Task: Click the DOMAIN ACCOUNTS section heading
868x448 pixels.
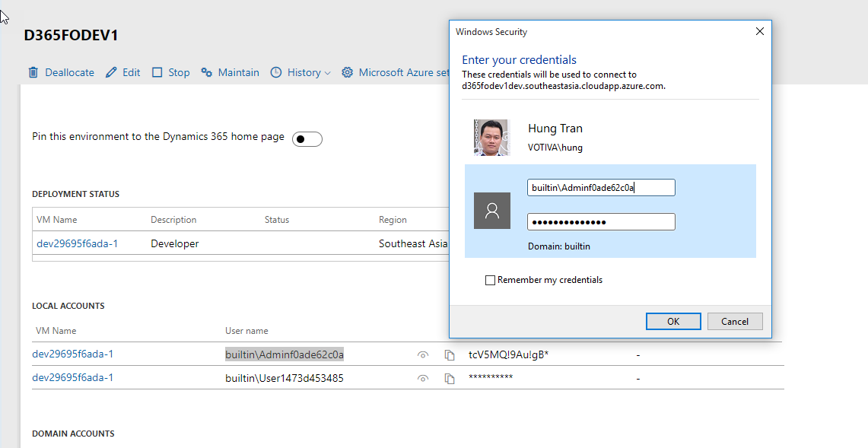Action: 73,434
